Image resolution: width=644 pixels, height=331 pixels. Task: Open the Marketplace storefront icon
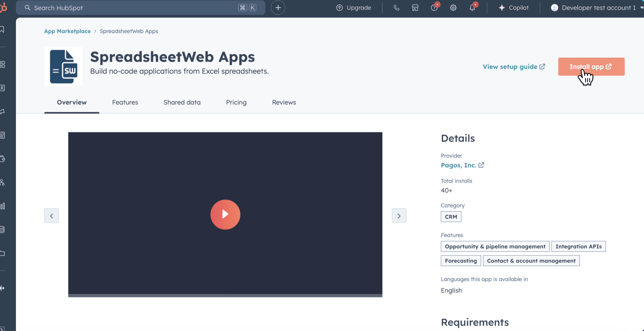click(415, 8)
